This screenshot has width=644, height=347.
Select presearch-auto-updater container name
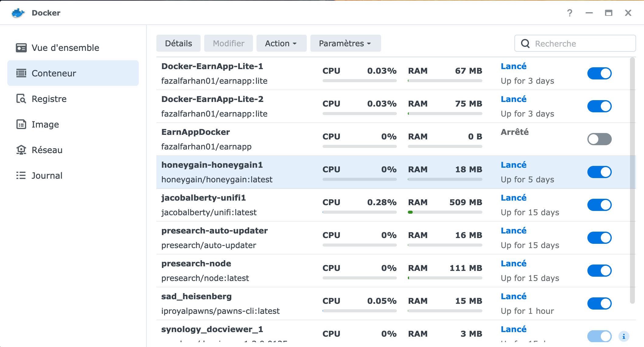[215, 231]
